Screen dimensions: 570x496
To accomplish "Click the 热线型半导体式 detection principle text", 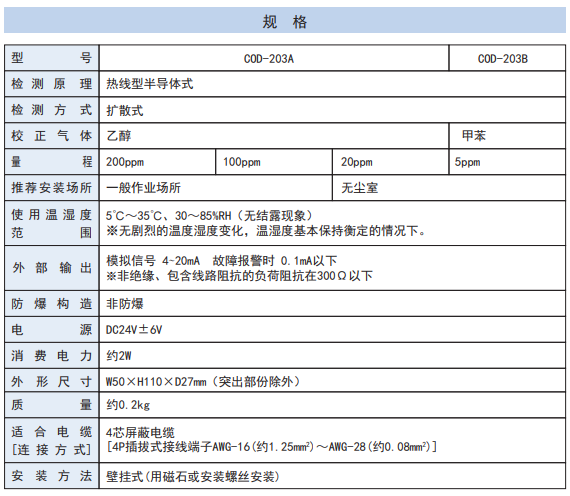I will pyautogui.click(x=149, y=84).
